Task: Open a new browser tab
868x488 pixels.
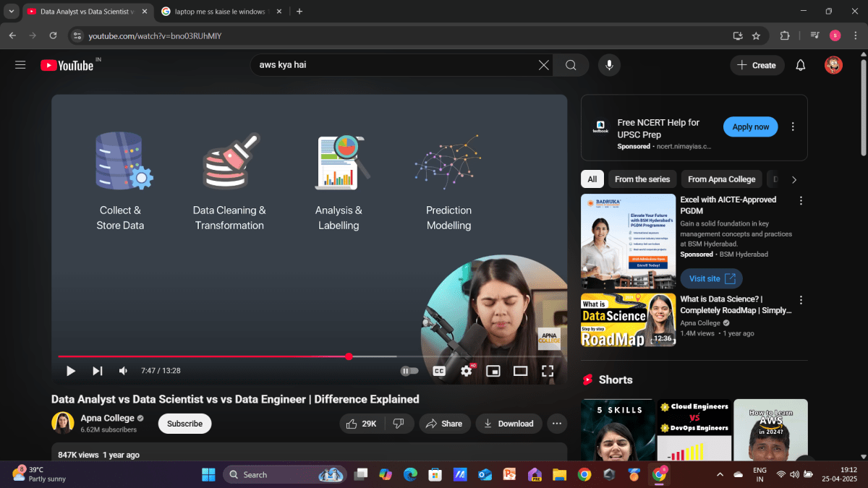Action: click(x=299, y=12)
